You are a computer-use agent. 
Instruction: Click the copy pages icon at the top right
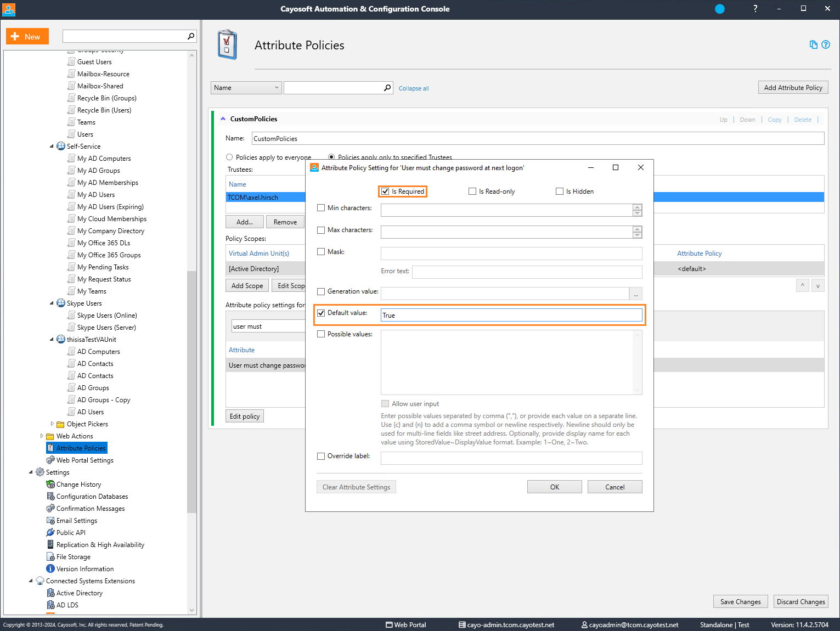(814, 45)
